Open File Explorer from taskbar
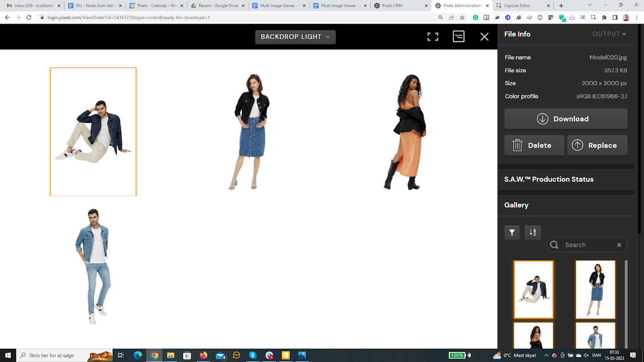Viewport: 644px width, 362px height. coord(171,355)
